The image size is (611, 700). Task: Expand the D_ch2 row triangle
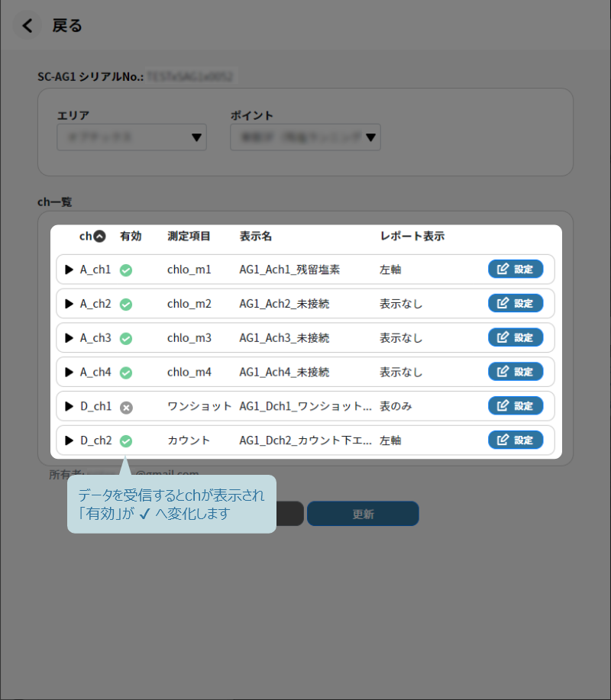tap(69, 440)
